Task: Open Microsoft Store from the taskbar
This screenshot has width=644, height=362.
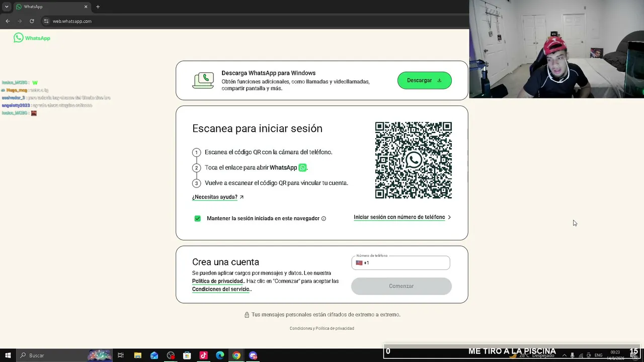Action: (x=187, y=355)
